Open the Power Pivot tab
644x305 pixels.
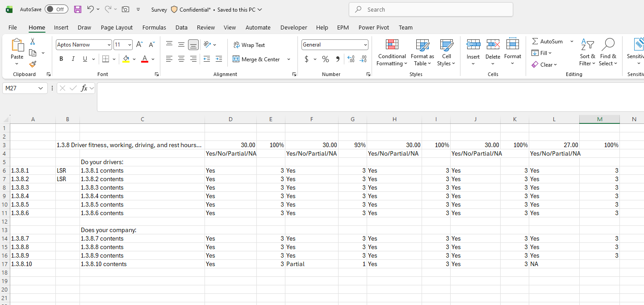point(373,27)
